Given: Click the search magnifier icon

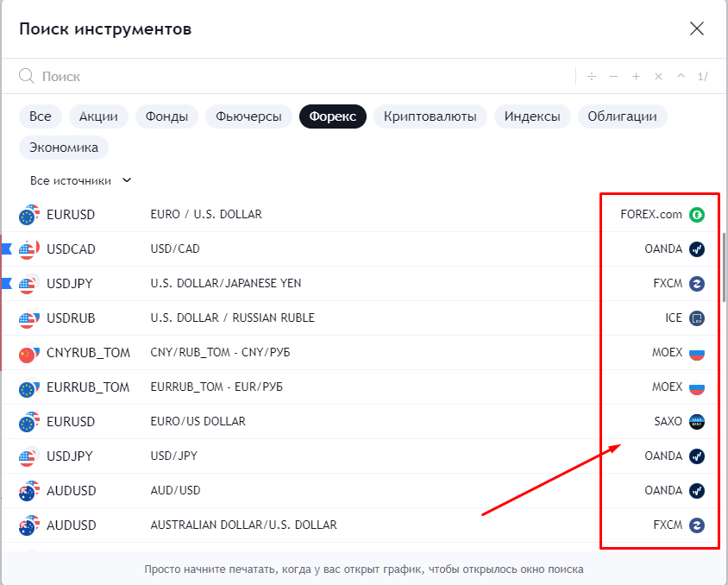Looking at the screenshot, I should (x=27, y=76).
